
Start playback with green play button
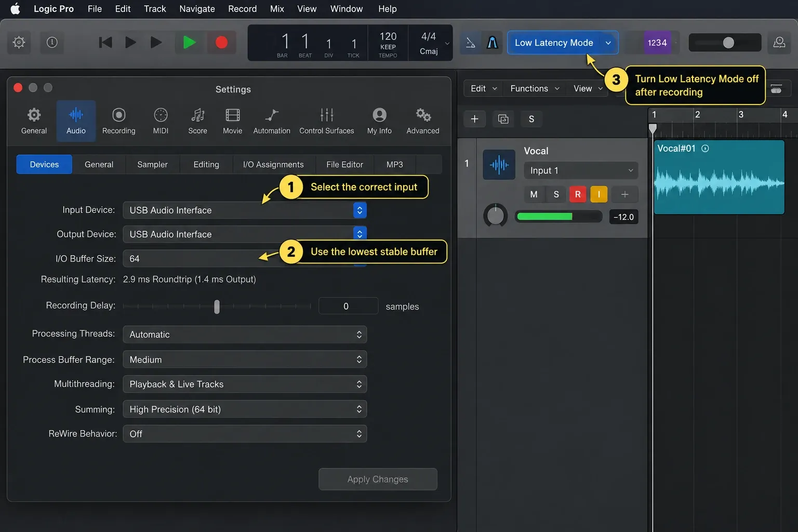coord(190,43)
